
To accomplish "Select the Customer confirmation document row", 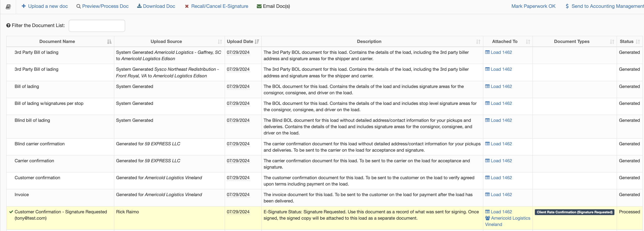I will [324, 181].
